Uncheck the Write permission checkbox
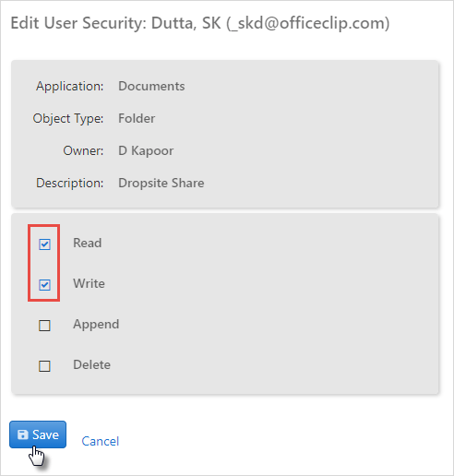The image size is (454, 476). point(44,285)
